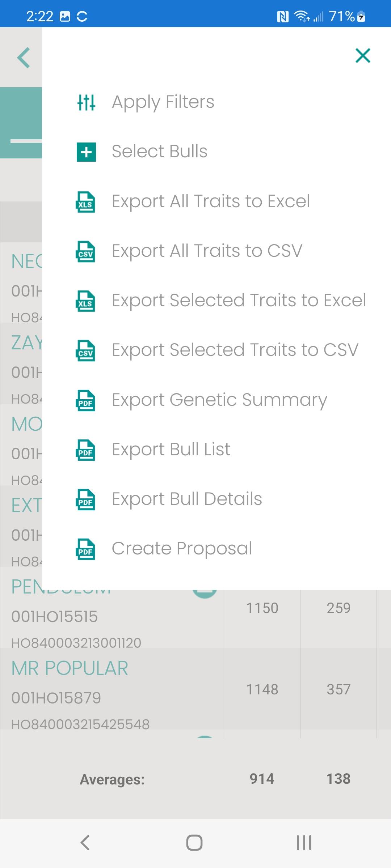Tap PDF icon next to Export Bull List

[85, 450]
